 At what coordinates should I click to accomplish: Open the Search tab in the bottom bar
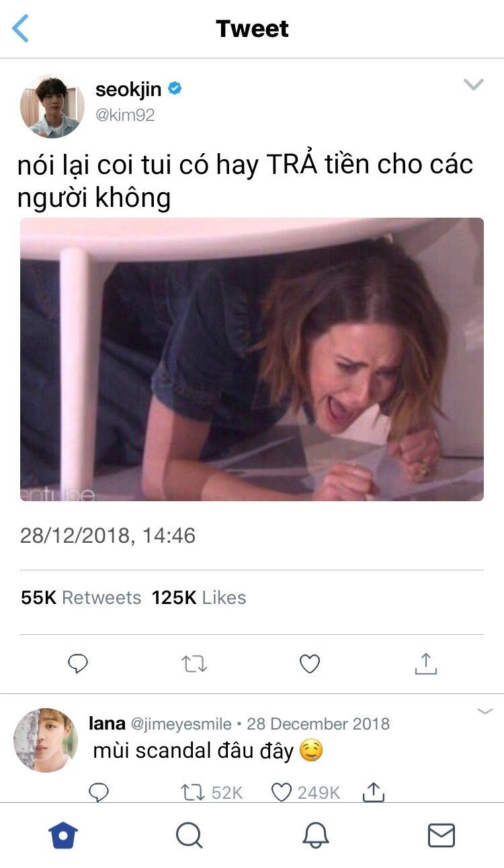pos(190,836)
